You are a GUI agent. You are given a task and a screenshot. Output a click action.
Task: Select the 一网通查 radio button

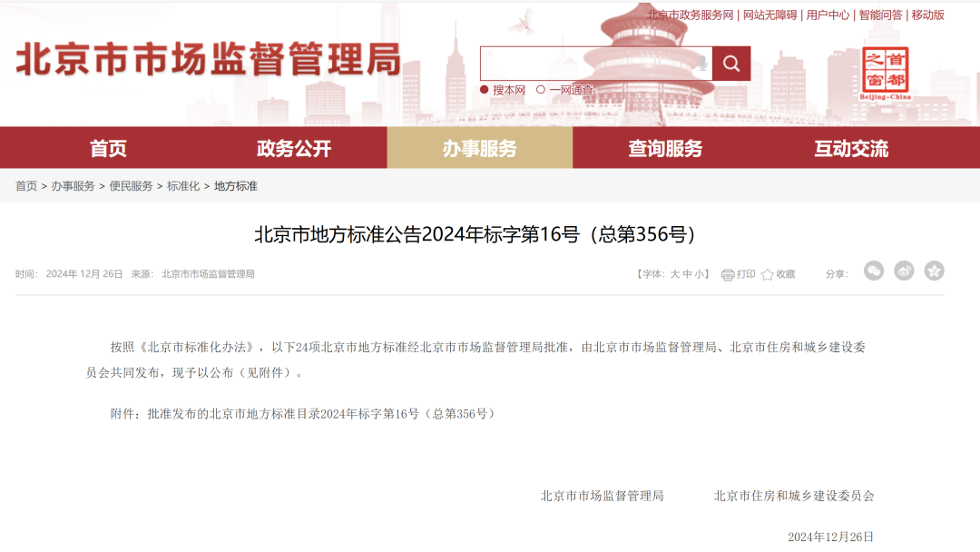[x=539, y=90]
